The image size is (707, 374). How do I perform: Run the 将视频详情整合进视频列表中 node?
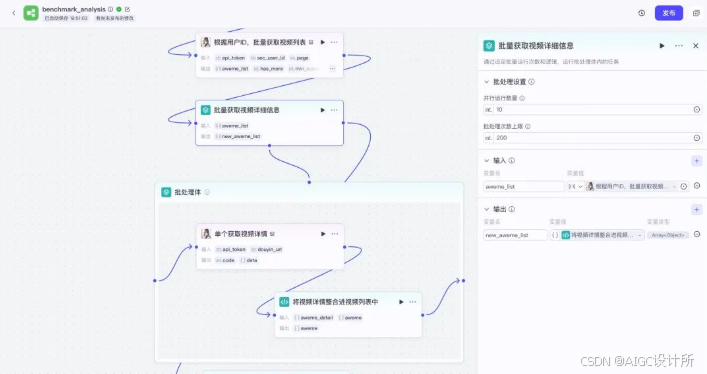point(401,302)
